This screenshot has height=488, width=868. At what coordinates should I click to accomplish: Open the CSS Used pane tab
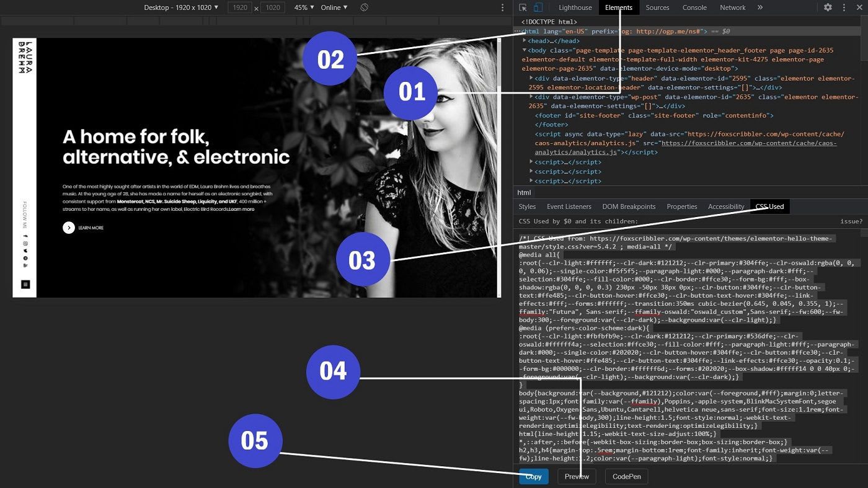click(769, 206)
